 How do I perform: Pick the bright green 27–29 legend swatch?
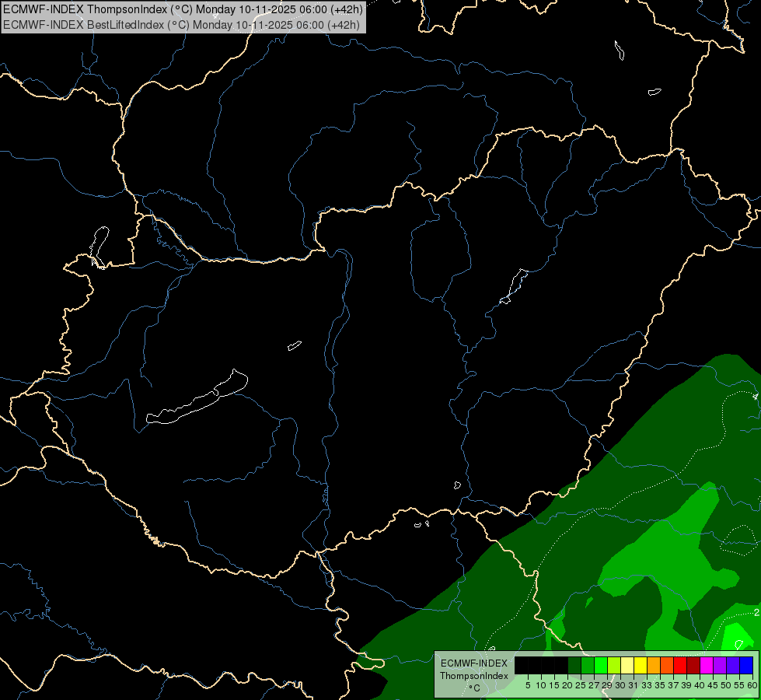pyautogui.click(x=601, y=665)
